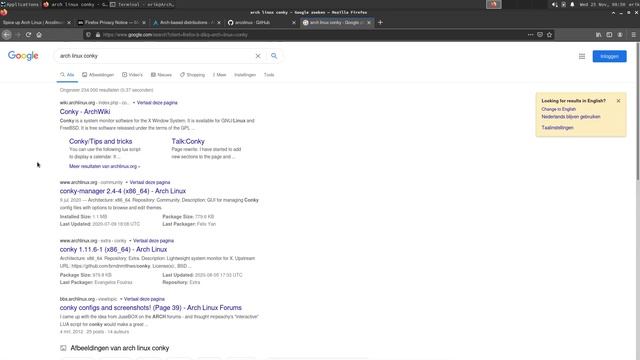Screen dimensions: 640x360
Task: Click the Google logo
Action: (23, 56)
